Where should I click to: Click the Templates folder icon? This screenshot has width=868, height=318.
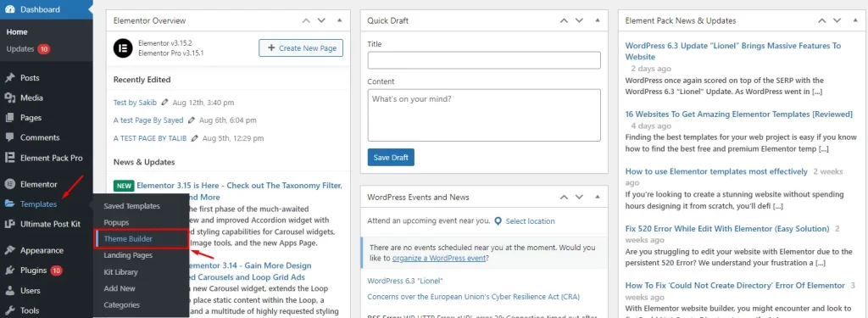coord(9,204)
